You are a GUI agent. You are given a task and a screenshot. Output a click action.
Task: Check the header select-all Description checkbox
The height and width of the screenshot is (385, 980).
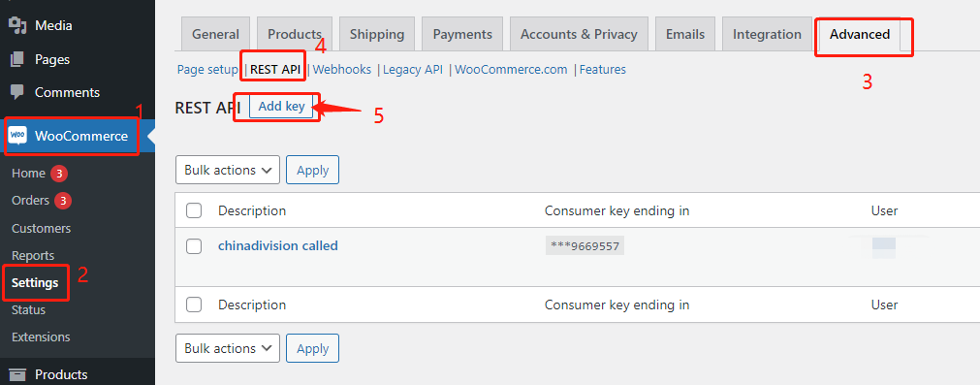click(194, 210)
